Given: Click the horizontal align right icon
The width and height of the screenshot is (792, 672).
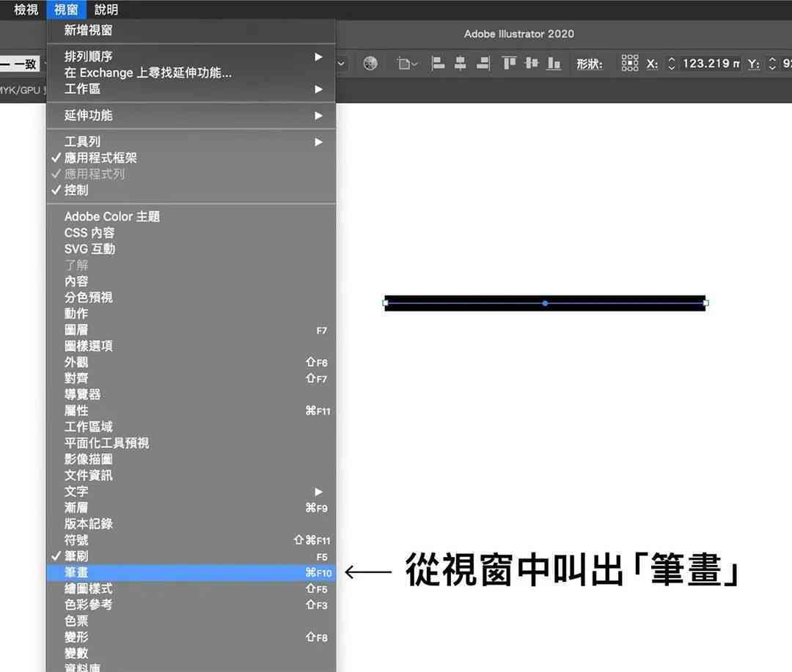Looking at the screenshot, I should (483, 64).
